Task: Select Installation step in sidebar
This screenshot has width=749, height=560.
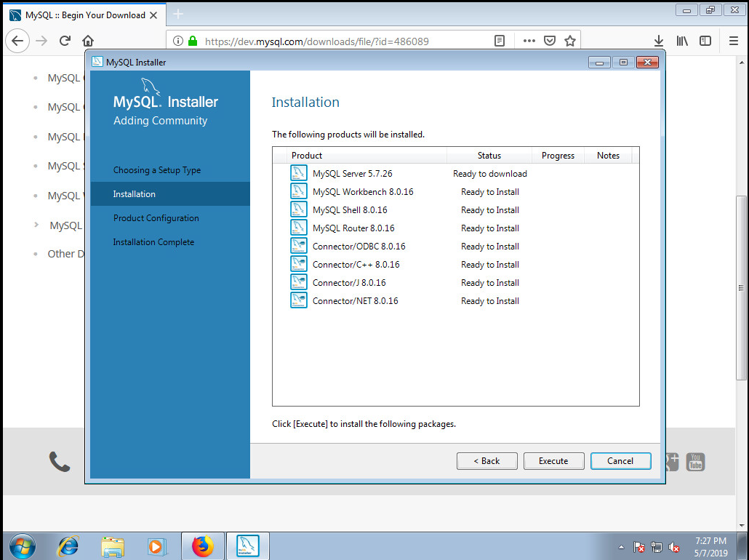Action: 170,194
